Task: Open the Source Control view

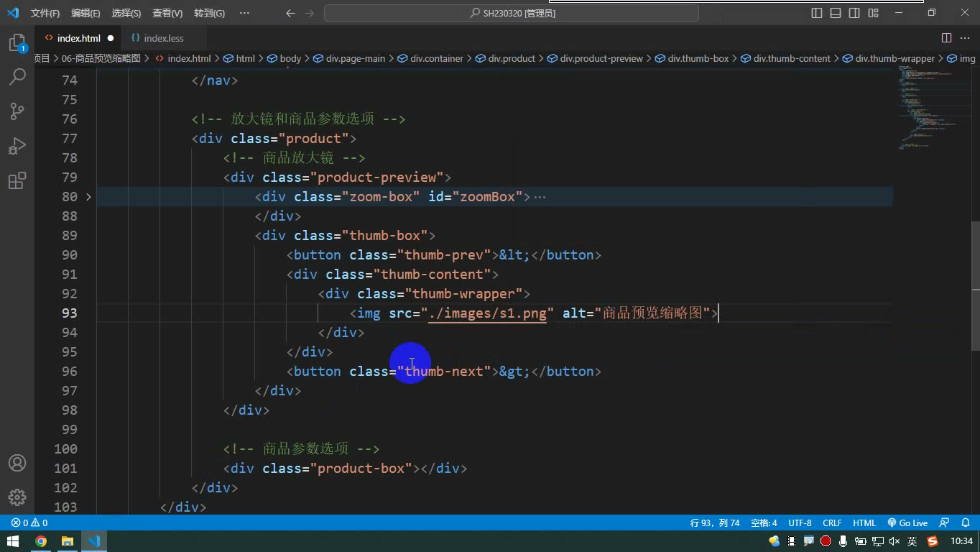Action: click(17, 111)
